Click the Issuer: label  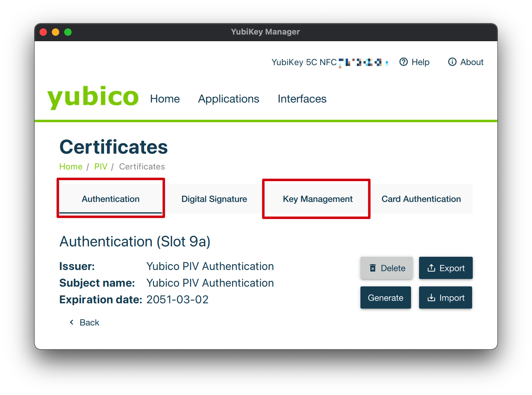pyautogui.click(x=77, y=266)
